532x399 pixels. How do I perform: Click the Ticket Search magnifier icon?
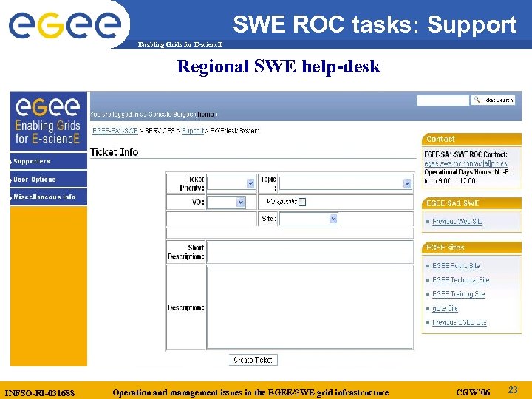pos(477,100)
